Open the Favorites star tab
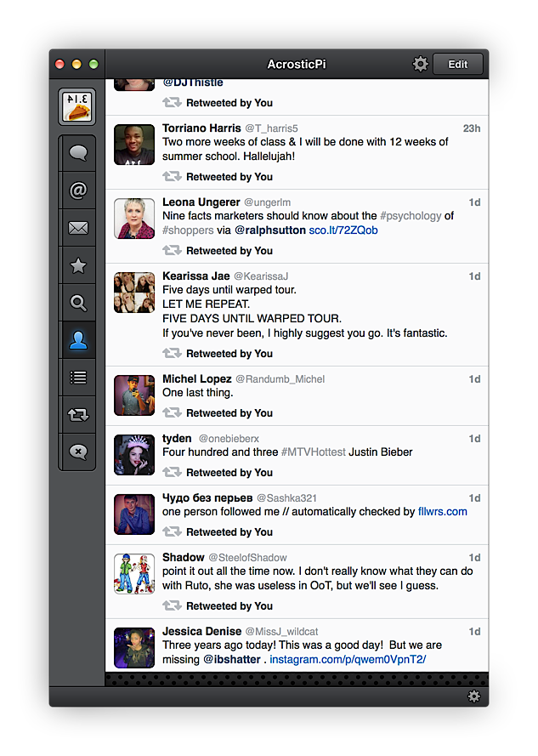 (x=78, y=265)
